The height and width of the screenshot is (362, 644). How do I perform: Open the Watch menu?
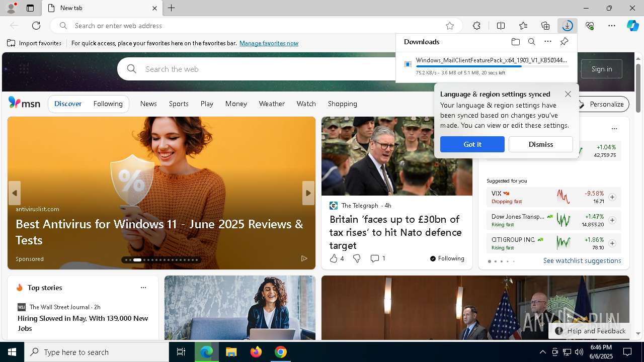pos(306,104)
